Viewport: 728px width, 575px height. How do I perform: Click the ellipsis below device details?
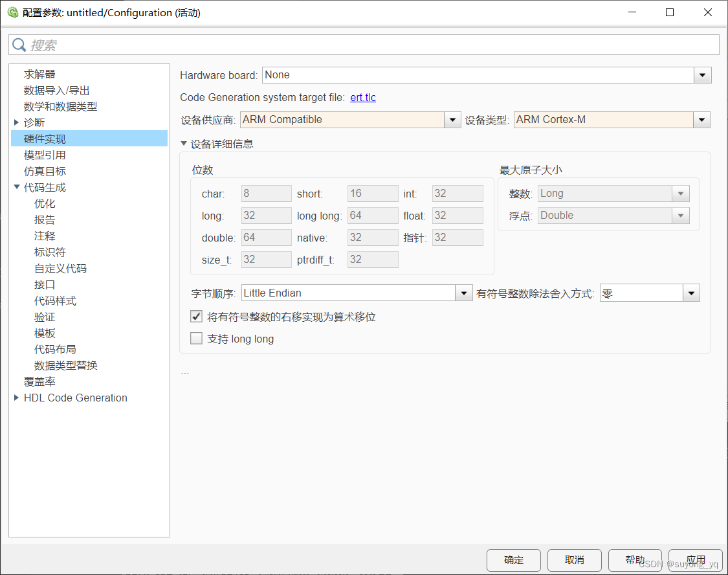click(185, 372)
